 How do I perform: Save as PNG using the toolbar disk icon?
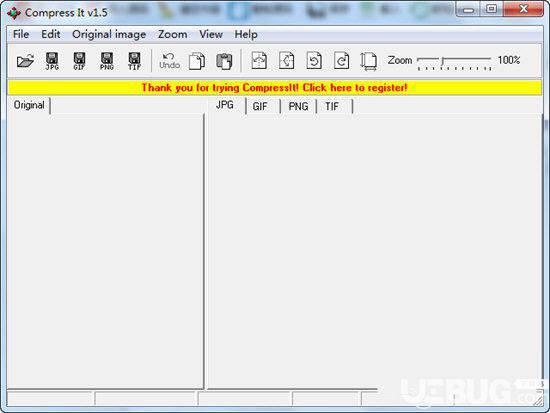[x=107, y=61]
